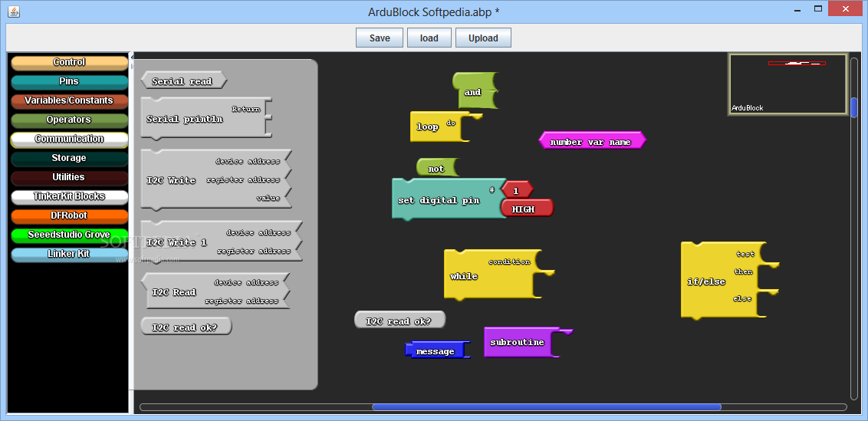Image resolution: width=868 pixels, height=421 pixels.
Task: Minimize the ArduBlock window
Action: (x=797, y=9)
